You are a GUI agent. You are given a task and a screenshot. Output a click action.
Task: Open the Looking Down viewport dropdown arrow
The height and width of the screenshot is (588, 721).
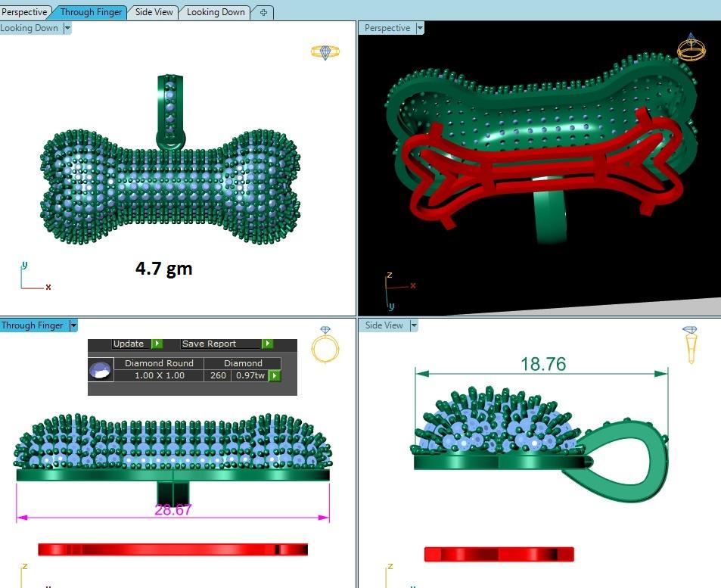click(x=67, y=28)
